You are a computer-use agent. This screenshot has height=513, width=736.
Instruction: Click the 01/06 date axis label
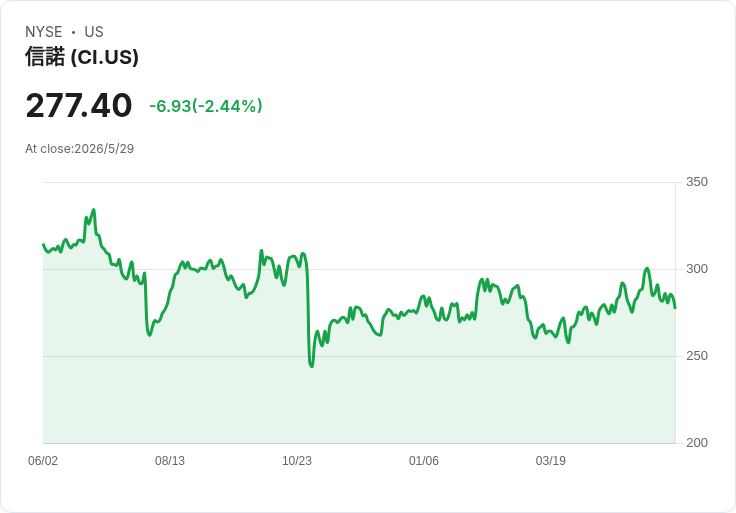pyautogui.click(x=424, y=460)
